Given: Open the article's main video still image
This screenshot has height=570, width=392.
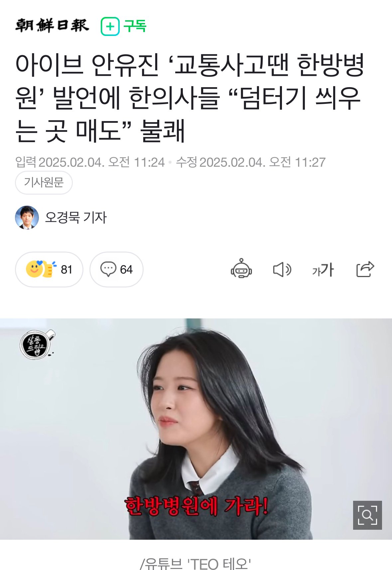Looking at the screenshot, I should coord(196,429).
